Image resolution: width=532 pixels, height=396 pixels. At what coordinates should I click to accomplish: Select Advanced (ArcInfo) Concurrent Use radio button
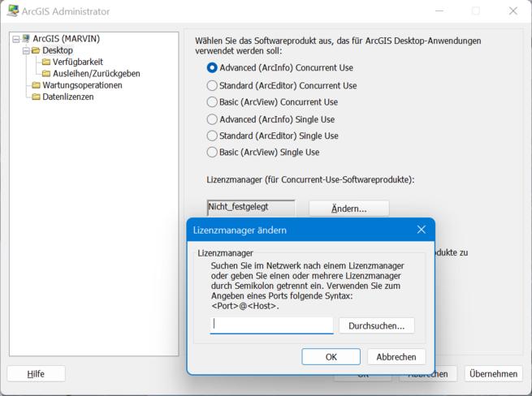212,68
